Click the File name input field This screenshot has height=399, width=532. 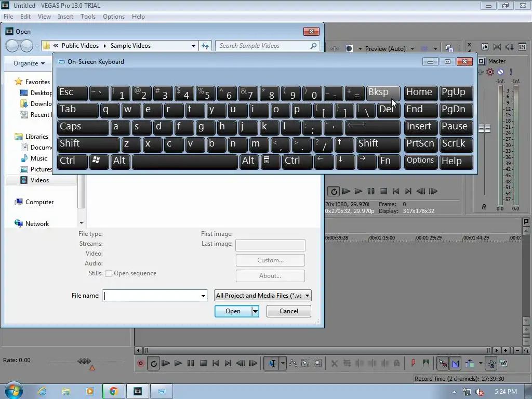coord(151,296)
